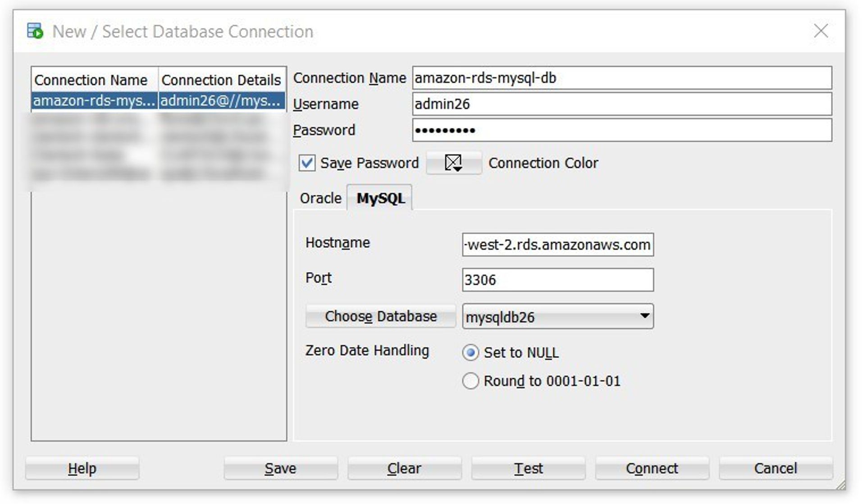Close the database connection dialog

pos(821,31)
